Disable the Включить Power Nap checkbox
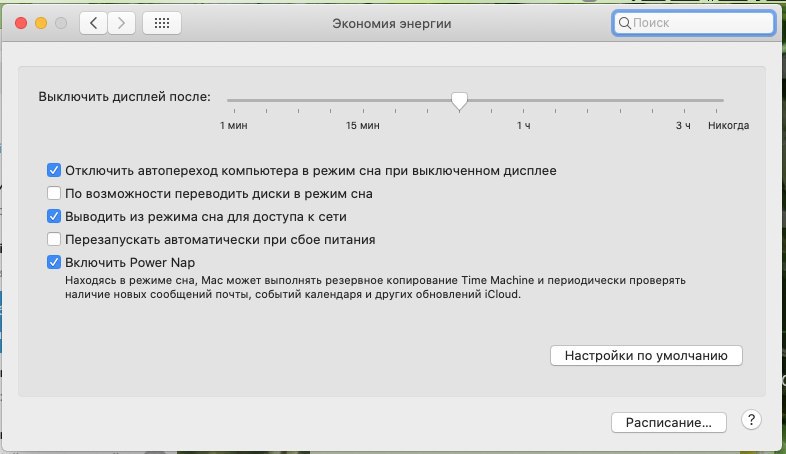Screen dimensions: 786x454 coord(54,262)
